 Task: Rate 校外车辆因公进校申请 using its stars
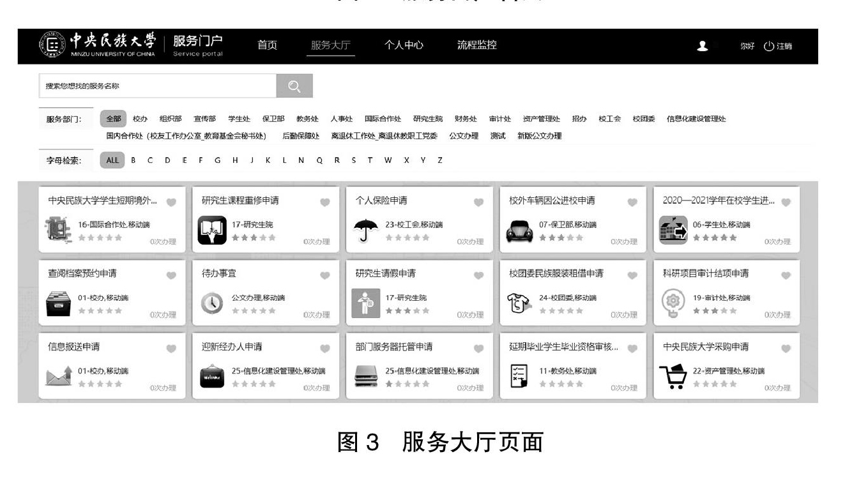click(561, 237)
